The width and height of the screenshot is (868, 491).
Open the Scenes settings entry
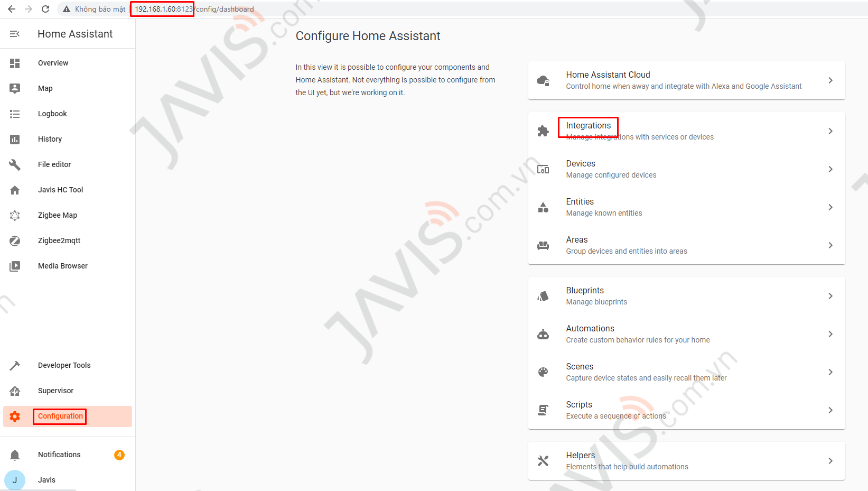tap(687, 372)
